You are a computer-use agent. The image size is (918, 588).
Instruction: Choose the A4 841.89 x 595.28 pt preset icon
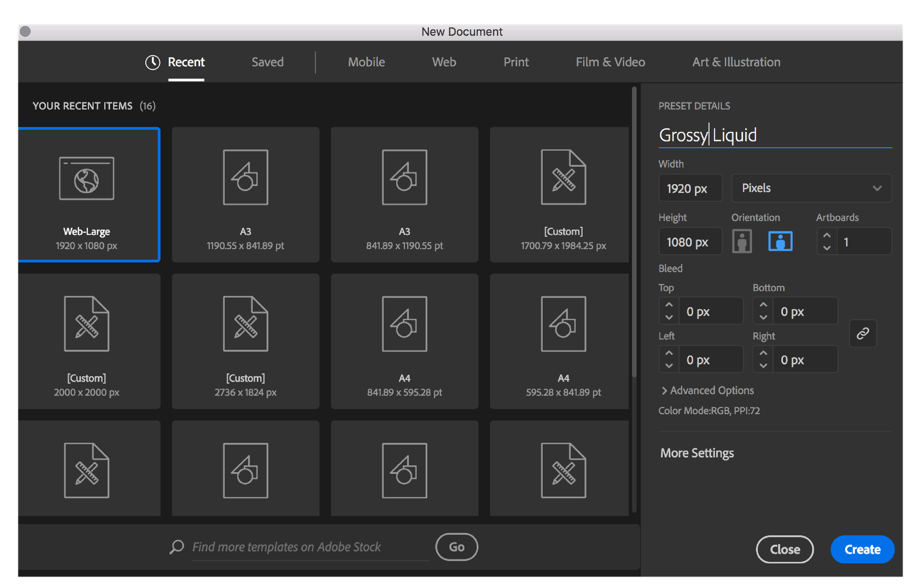tap(404, 324)
